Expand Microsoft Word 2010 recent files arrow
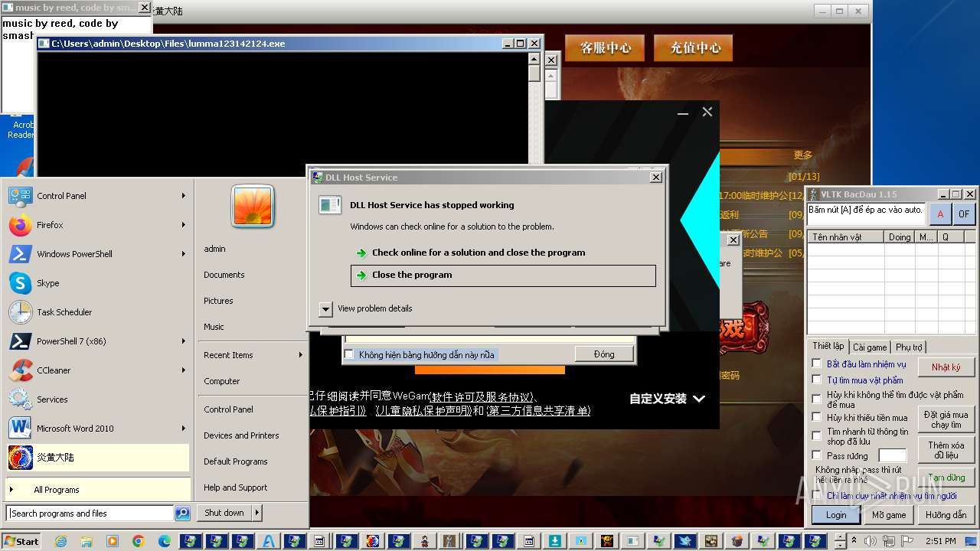The image size is (980, 551). pos(184,429)
